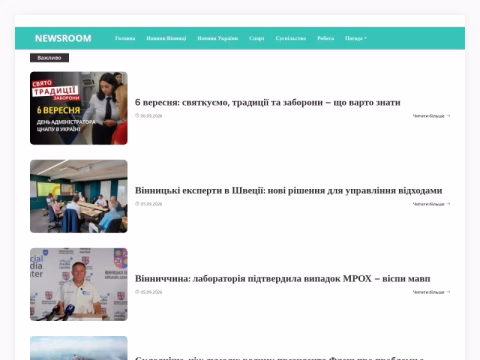Go to the Суспільство section
Screen dimensions: 480x360
coord(291,38)
